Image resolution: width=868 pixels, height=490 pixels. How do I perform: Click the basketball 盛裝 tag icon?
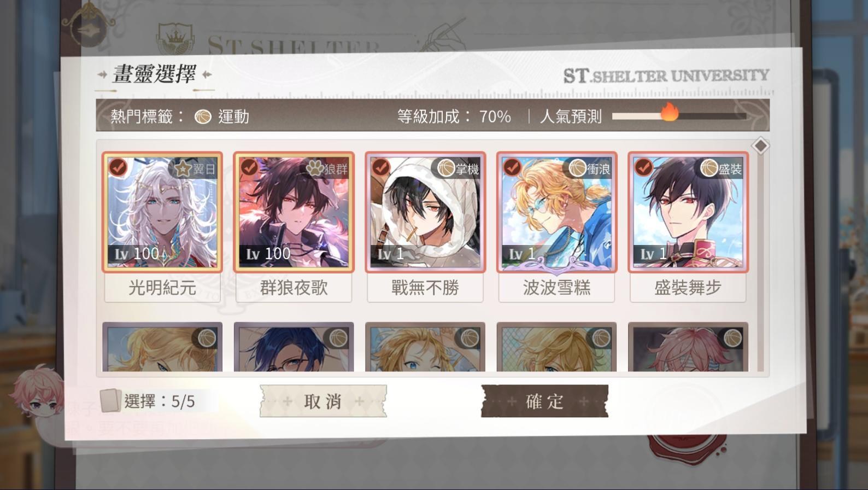[709, 168]
